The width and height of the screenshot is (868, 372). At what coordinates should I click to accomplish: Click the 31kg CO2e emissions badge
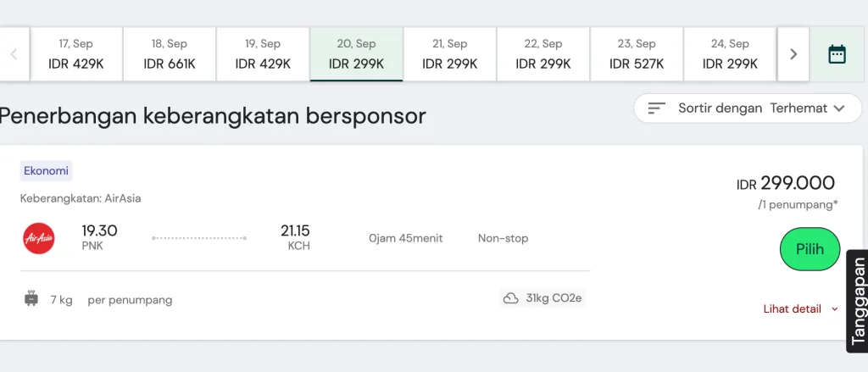coord(542,298)
